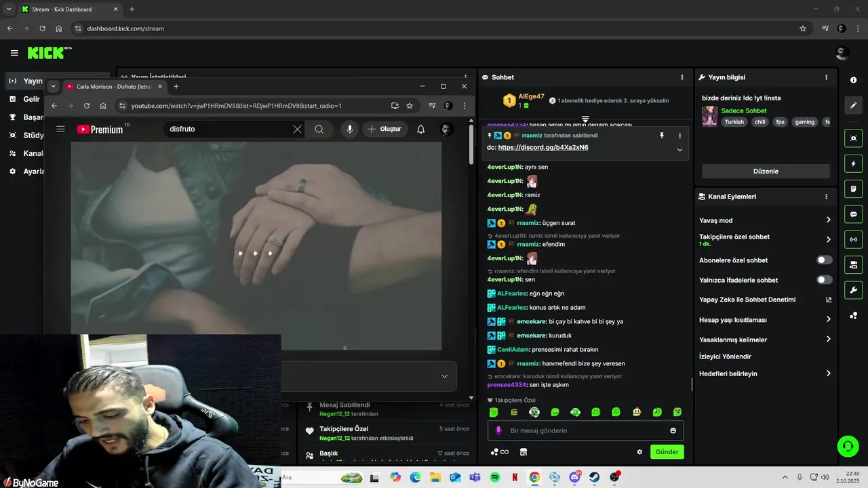Open the green headset support button
868x488 pixels.
[848, 446]
